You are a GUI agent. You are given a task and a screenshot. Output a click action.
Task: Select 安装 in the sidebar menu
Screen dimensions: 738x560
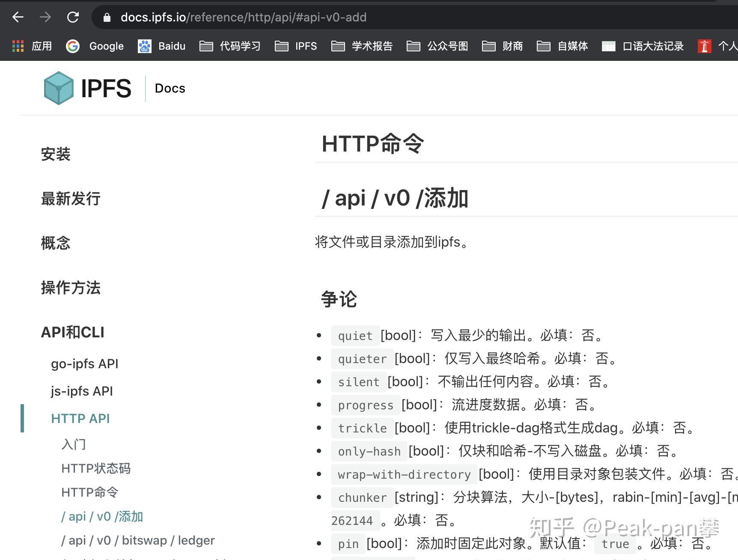click(x=55, y=154)
